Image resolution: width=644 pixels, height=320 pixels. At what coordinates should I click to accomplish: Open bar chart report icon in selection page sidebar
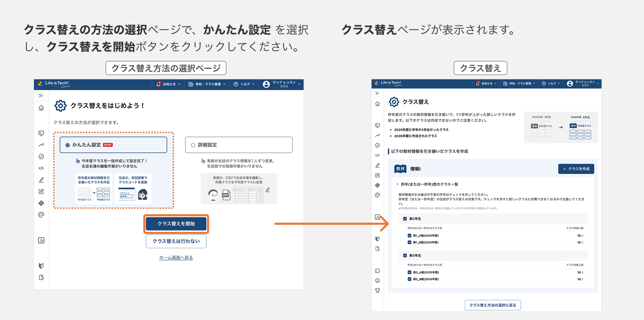click(x=41, y=240)
